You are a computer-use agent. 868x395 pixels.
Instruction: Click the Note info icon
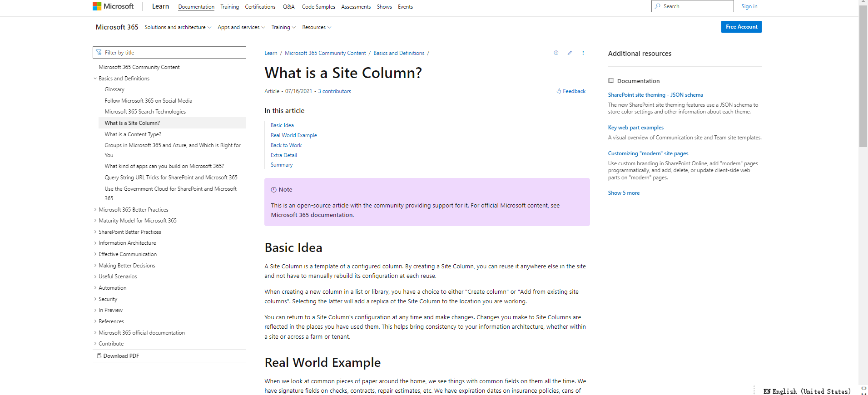coord(274,190)
